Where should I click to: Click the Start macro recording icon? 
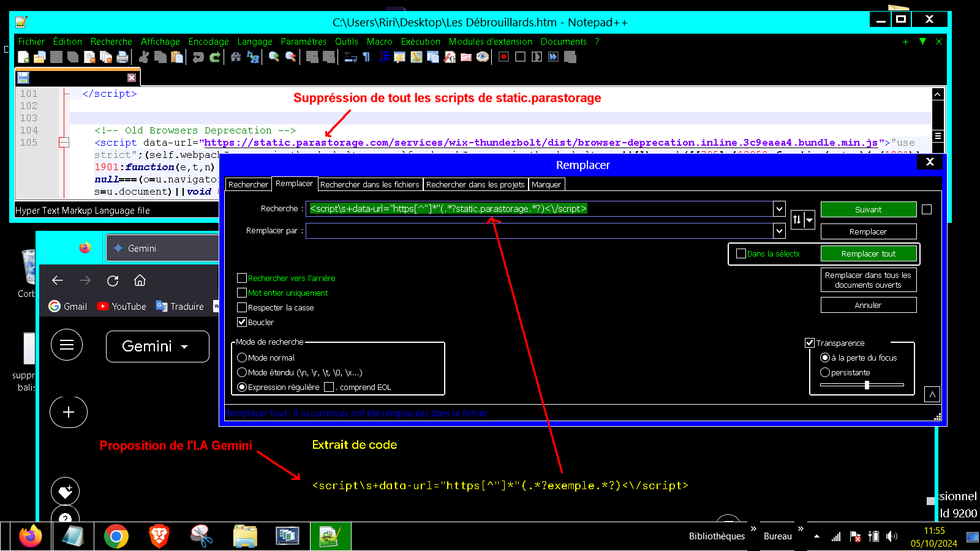pyautogui.click(x=503, y=57)
